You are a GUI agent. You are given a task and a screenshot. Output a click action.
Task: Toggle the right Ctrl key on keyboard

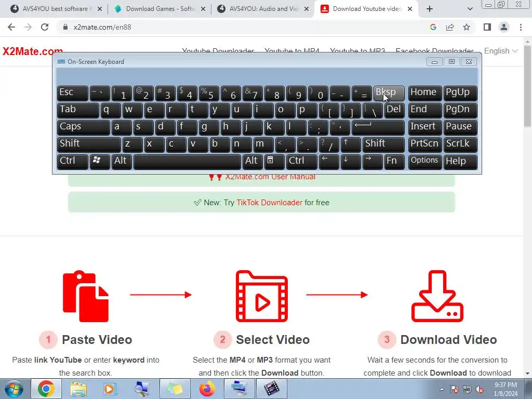[302, 162]
